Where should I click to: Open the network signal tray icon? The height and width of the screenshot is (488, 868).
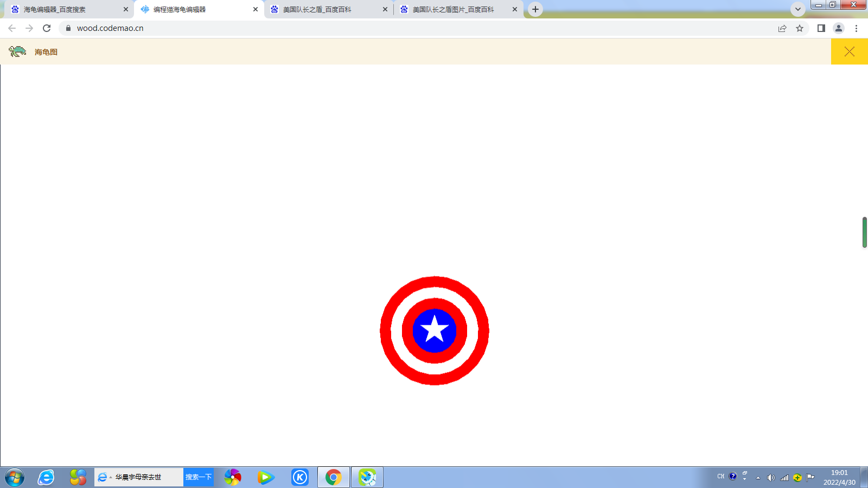784,478
